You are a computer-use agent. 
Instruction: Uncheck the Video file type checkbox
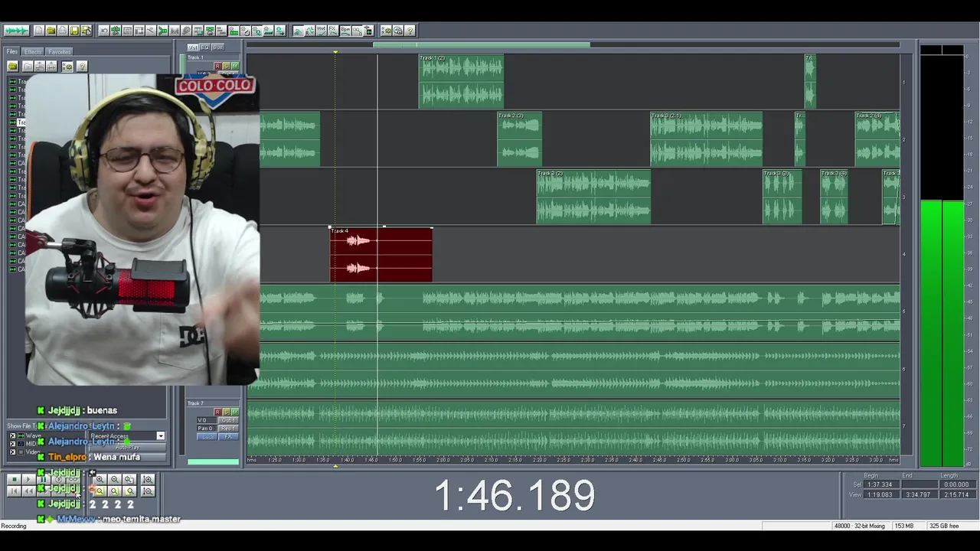click(x=12, y=452)
